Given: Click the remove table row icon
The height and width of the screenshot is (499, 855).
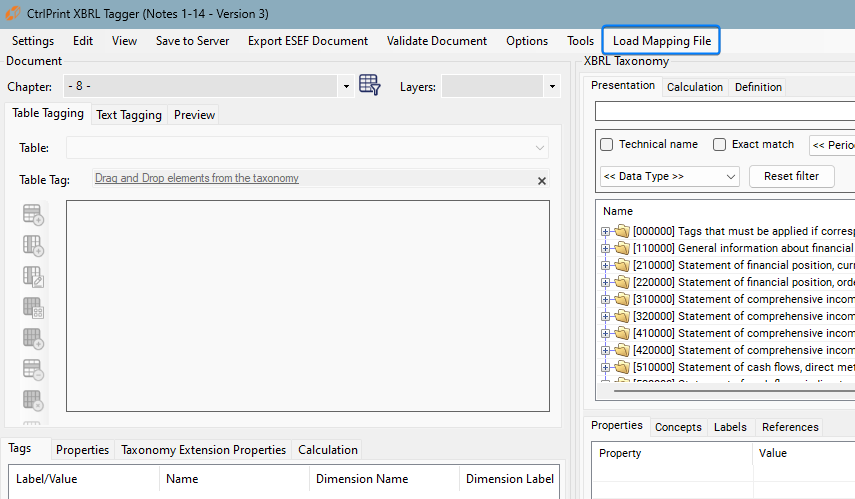Looking at the screenshot, I should (33, 369).
